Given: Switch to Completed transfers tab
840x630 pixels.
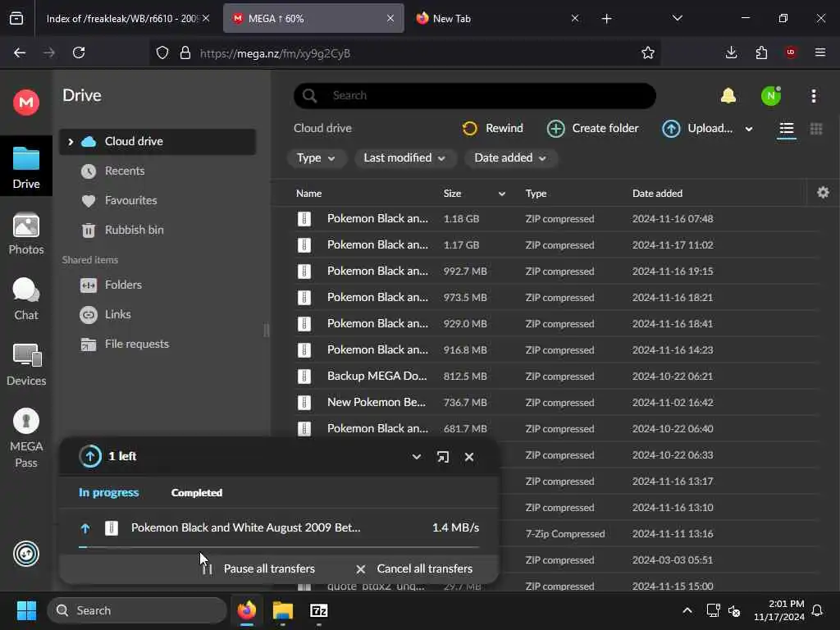Looking at the screenshot, I should point(197,492).
